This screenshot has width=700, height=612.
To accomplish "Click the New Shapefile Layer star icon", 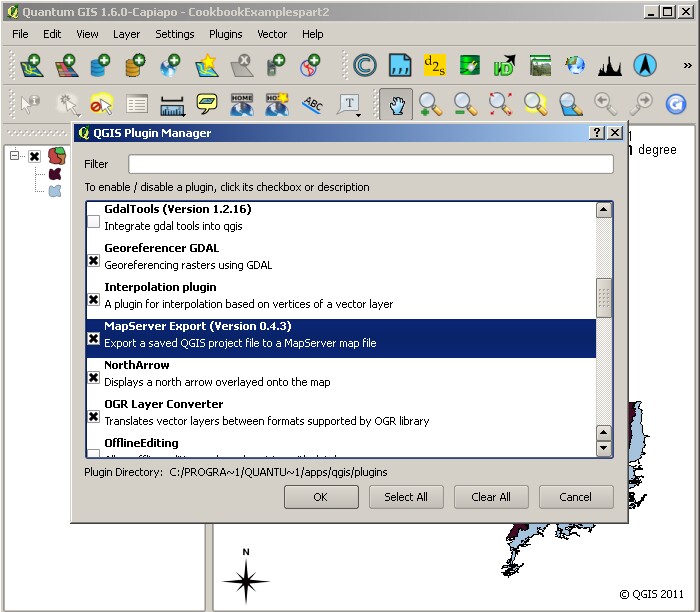I will (207, 66).
